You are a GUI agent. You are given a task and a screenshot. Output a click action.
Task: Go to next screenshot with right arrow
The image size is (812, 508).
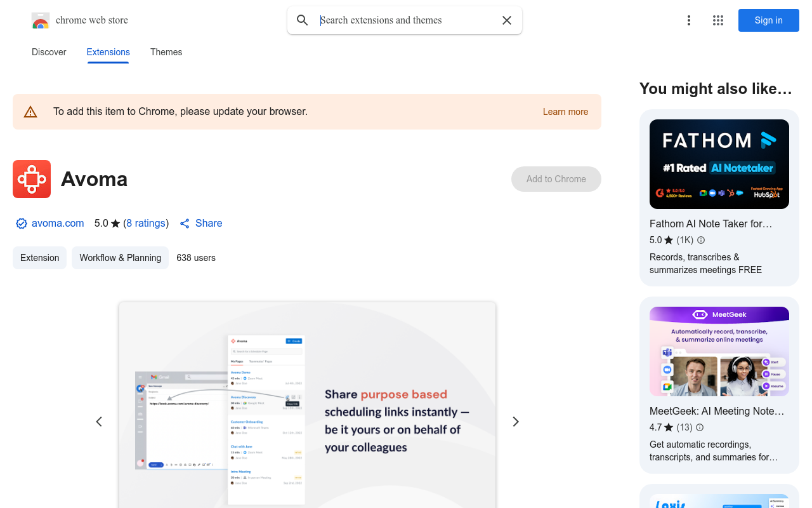click(x=516, y=422)
